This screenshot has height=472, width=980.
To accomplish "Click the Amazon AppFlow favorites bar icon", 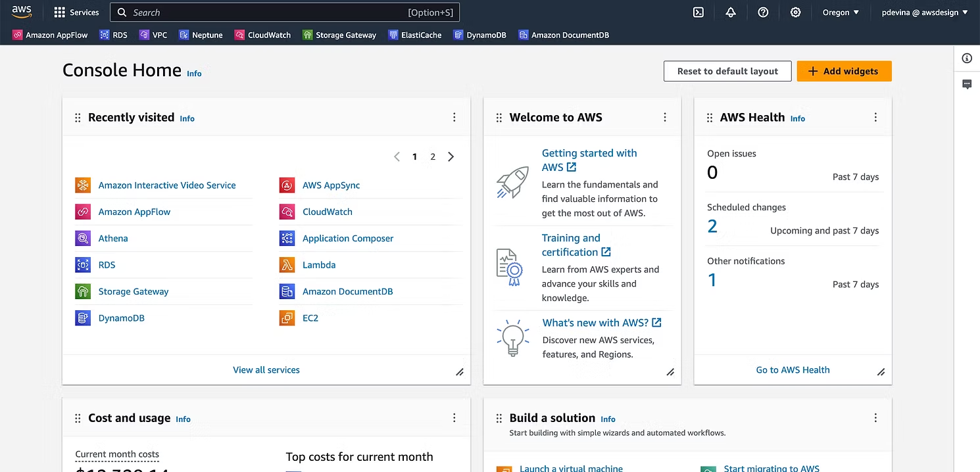I will (17, 35).
